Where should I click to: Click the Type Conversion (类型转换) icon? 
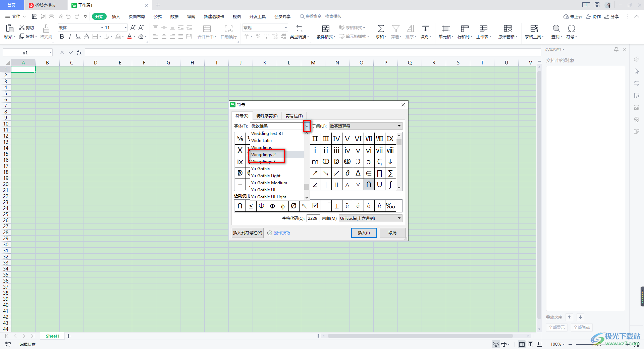pyautogui.click(x=299, y=29)
